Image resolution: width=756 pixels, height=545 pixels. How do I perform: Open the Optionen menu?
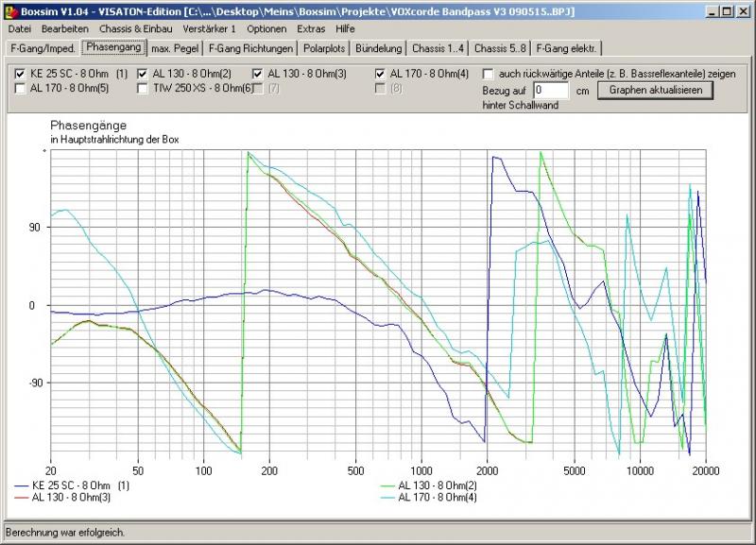[266, 29]
